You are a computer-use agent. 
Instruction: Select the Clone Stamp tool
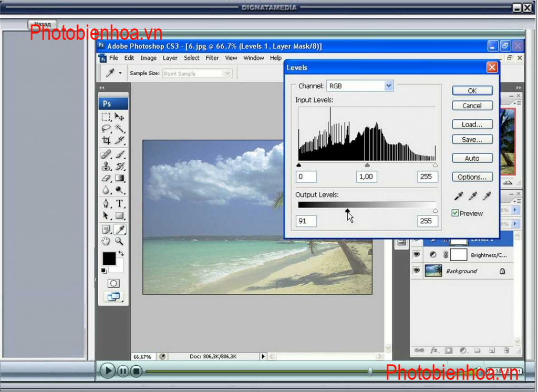pos(106,167)
